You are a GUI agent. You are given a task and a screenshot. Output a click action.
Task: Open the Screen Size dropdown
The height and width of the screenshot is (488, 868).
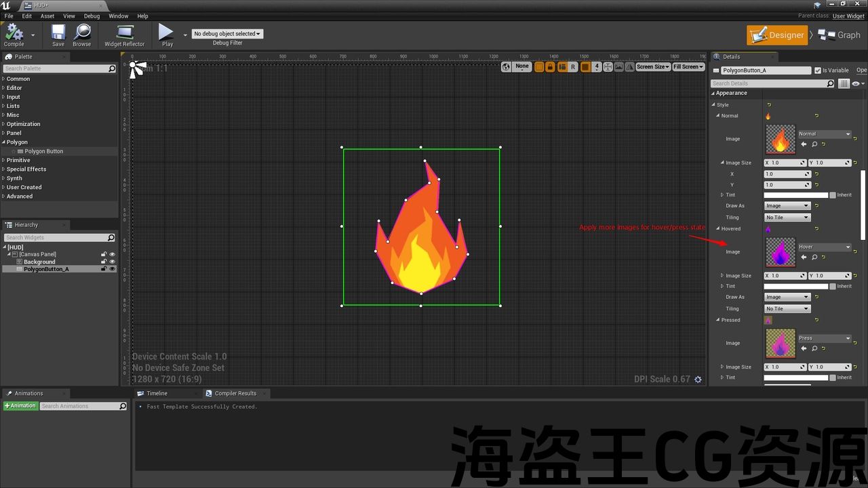(x=652, y=66)
